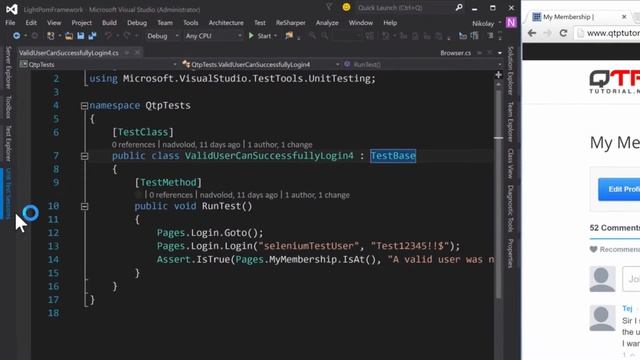Click the yellow feedback smiley icon
Image resolution: width=640 pixels, height=360 pixels.
tap(346, 7)
